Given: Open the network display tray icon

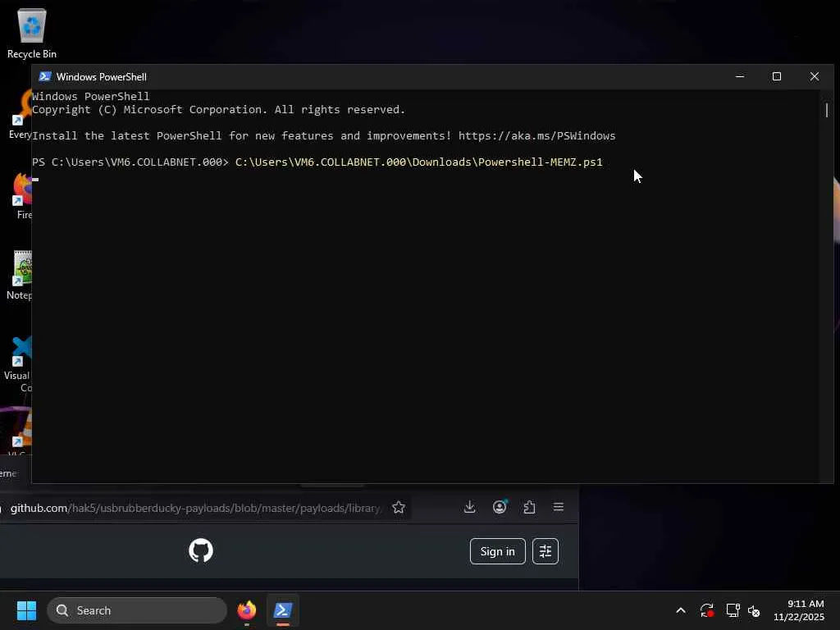Looking at the screenshot, I should point(733,610).
